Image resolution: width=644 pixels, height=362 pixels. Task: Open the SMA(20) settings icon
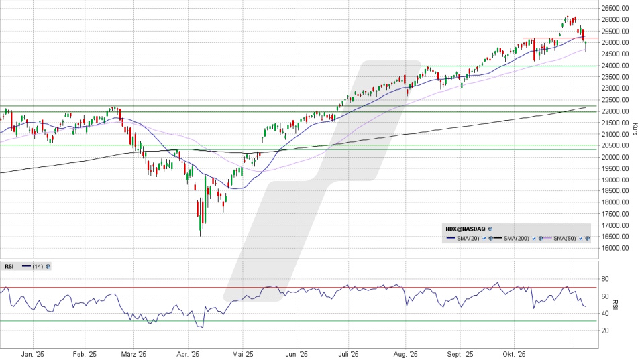[490, 239]
